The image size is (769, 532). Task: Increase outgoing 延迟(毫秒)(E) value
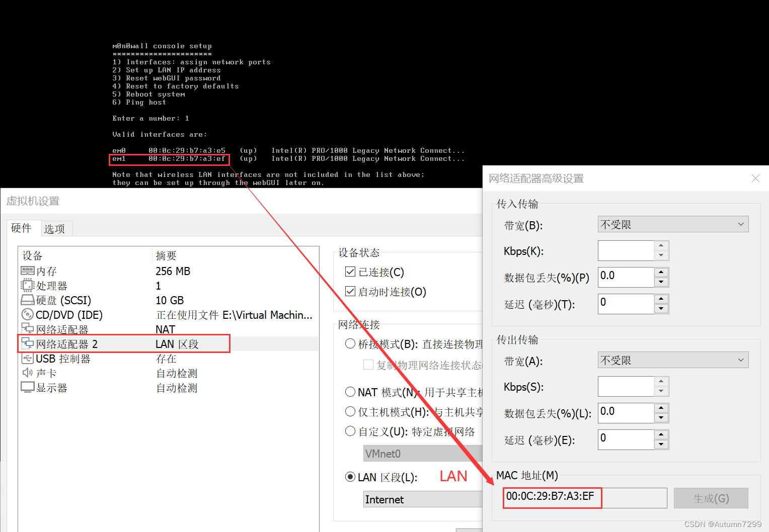(x=661, y=434)
